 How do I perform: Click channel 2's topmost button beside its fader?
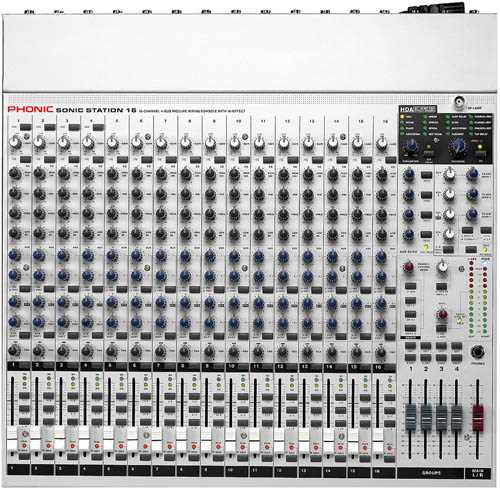48,396
